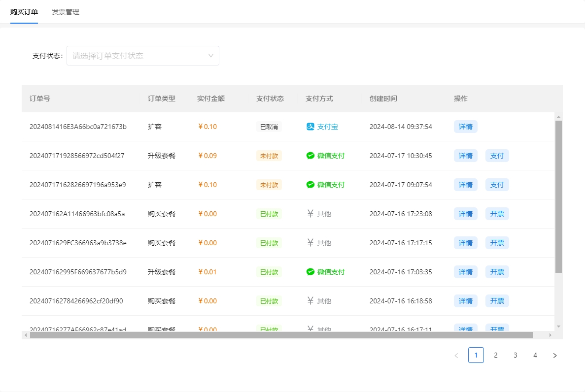The image size is (585, 392).
Task: Click the previous page arrow in pagination
Action: 456,355
